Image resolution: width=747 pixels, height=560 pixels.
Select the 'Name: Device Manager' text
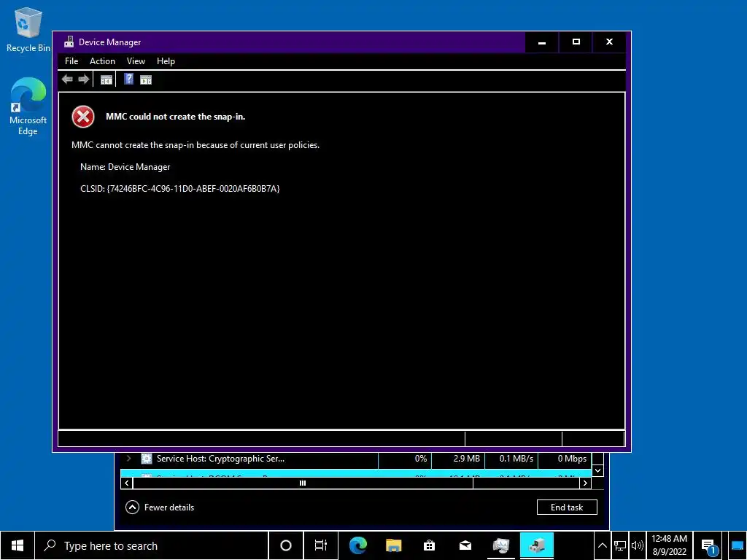coord(125,167)
